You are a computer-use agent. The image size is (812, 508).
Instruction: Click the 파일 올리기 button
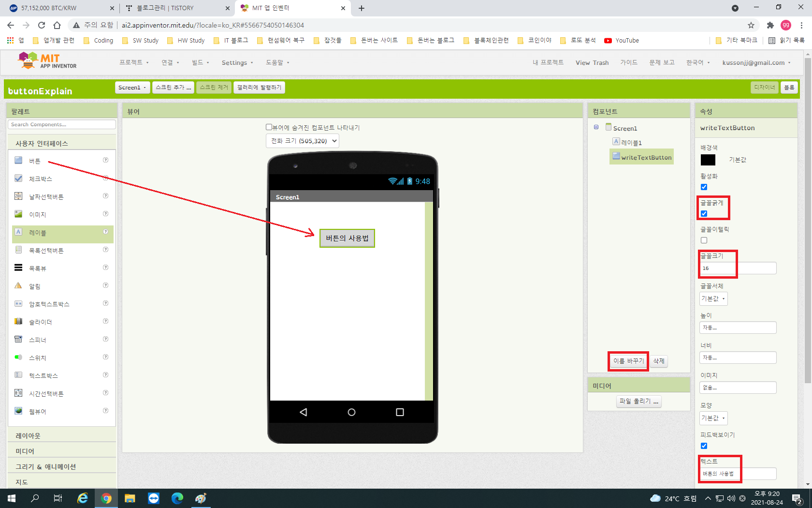click(x=638, y=401)
